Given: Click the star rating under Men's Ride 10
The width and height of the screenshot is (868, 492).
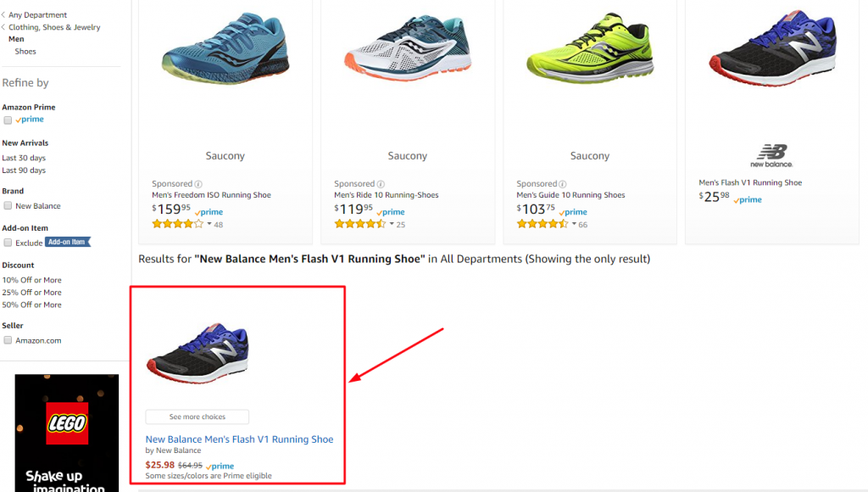Looking at the screenshot, I should (360, 225).
